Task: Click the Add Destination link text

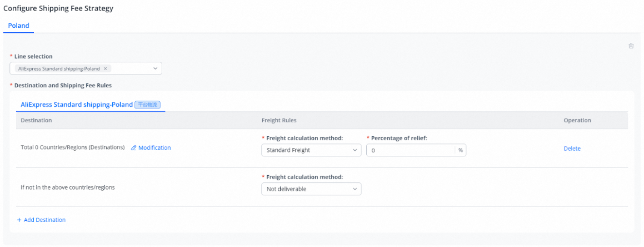Action: 44,220
